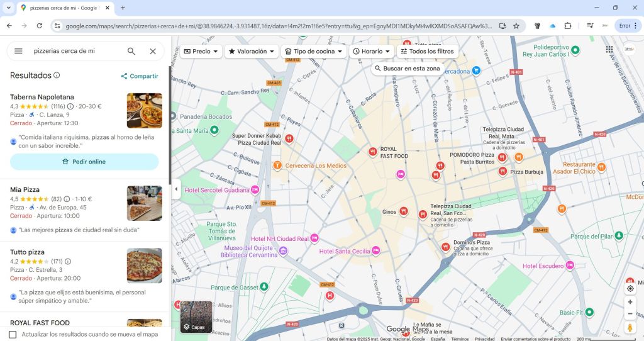
Task: Clear the search with the X icon
Action: (x=153, y=52)
